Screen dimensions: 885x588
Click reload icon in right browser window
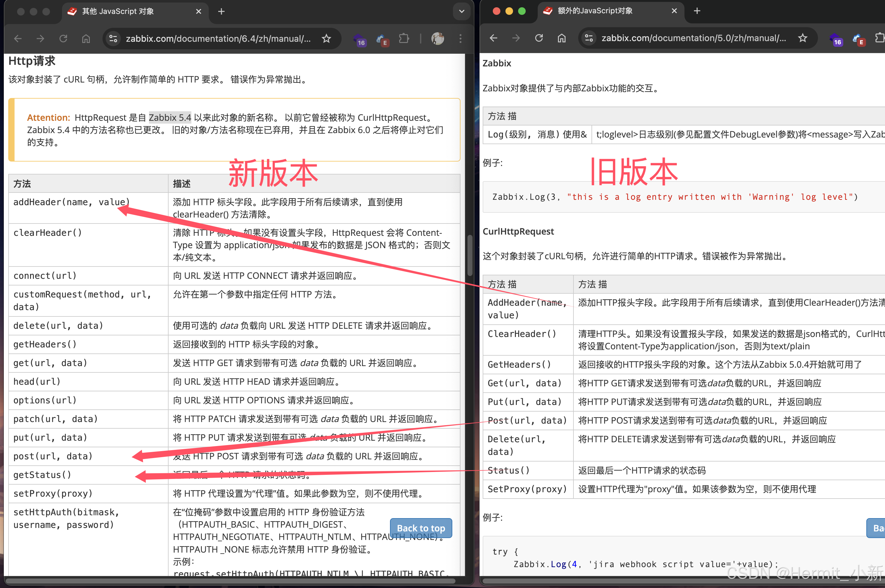tap(539, 38)
